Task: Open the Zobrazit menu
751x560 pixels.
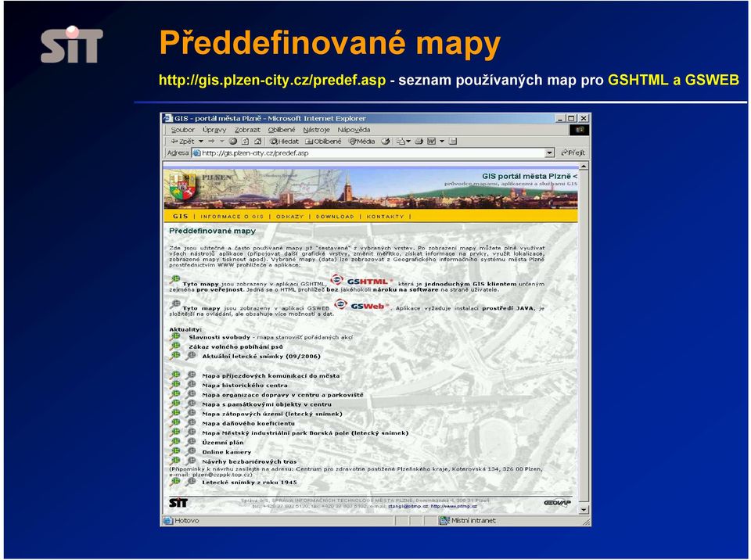Action: pos(247,130)
